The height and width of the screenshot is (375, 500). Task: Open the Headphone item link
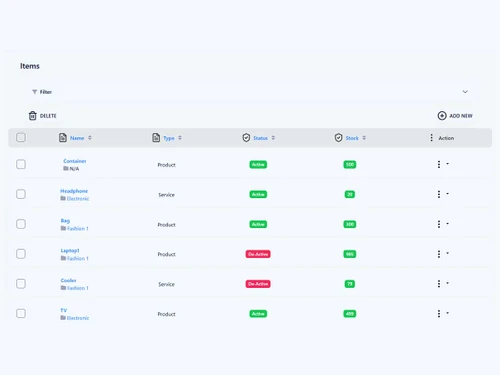(74, 191)
